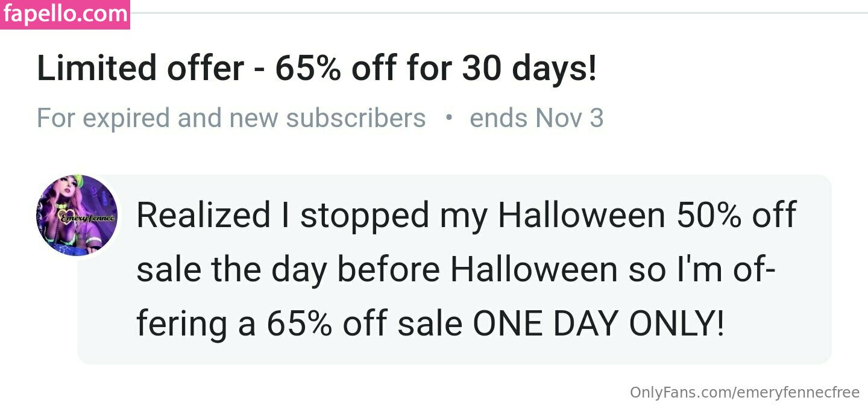Click 'ONE DAY ONLY!' in the message
The width and height of the screenshot is (868, 409).
click(598, 324)
